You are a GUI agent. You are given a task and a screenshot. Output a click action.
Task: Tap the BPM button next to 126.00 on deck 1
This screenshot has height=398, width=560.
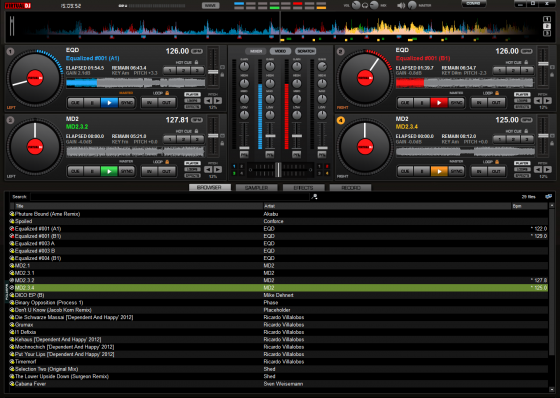[197, 51]
